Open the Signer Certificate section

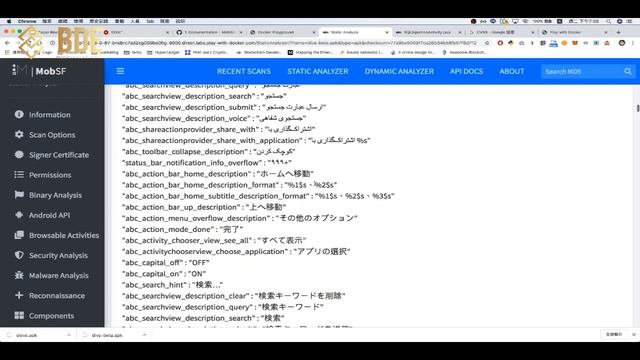pyautogui.click(x=52, y=155)
